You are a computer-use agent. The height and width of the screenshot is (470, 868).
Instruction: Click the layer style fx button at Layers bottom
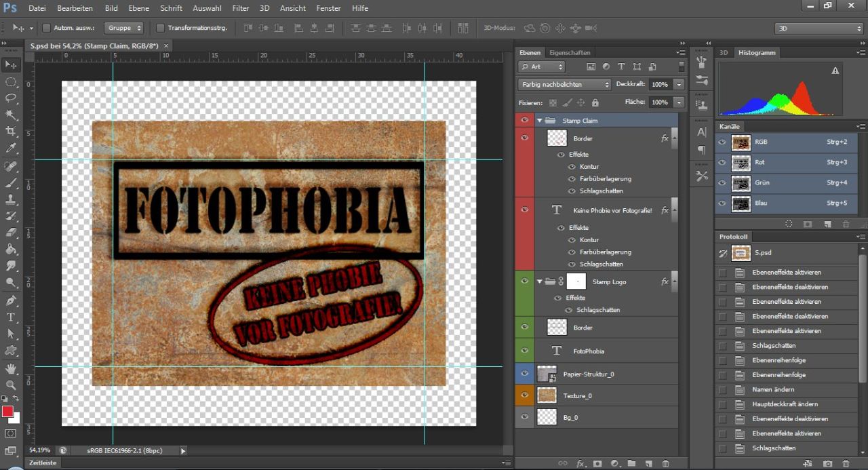pyautogui.click(x=580, y=463)
